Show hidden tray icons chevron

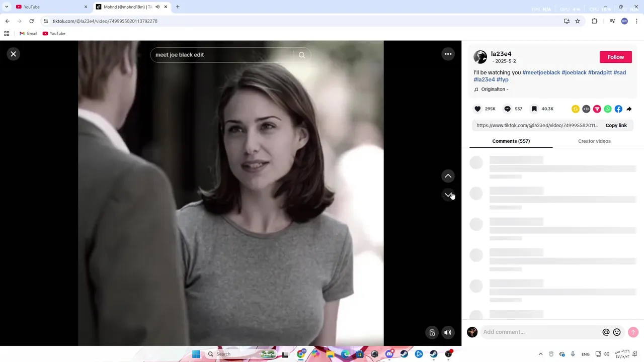541,354
